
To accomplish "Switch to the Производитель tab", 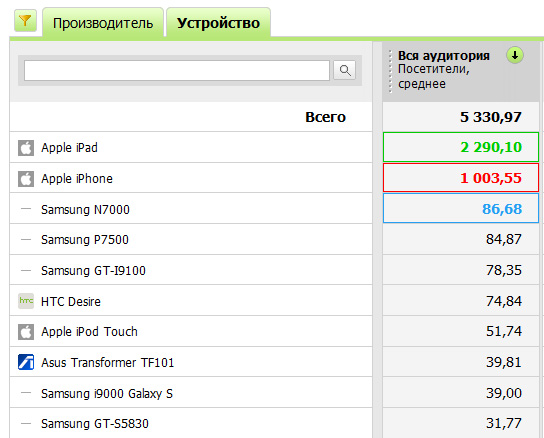I will point(103,23).
